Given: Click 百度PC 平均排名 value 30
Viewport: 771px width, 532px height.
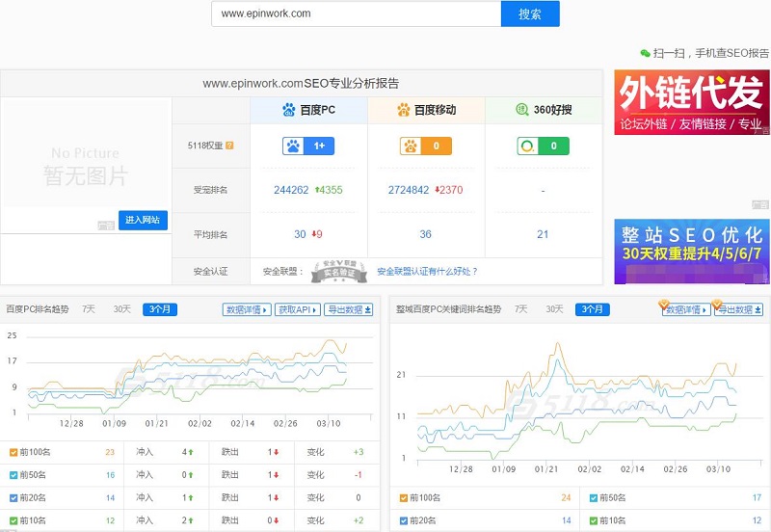Looking at the screenshot, I should tap(300, 234).
